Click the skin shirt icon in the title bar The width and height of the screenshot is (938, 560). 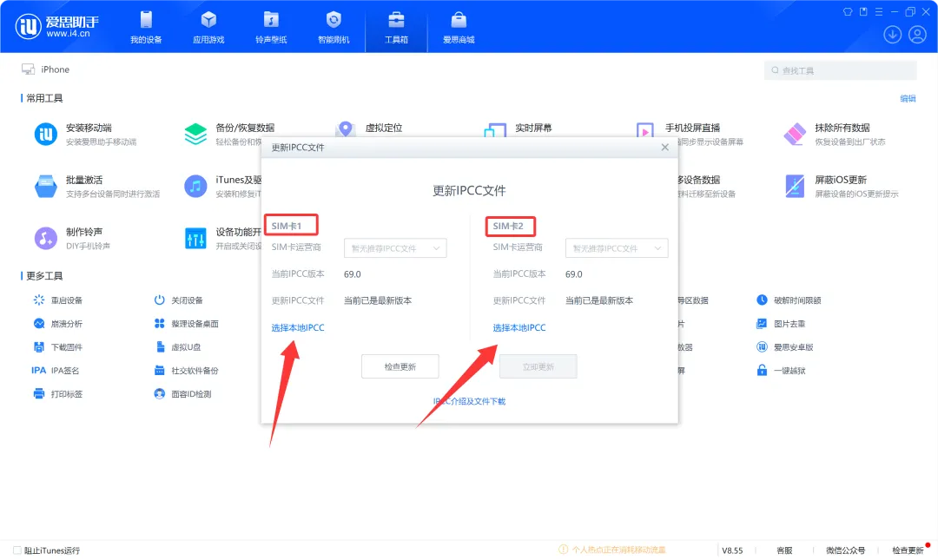point(848,11)
